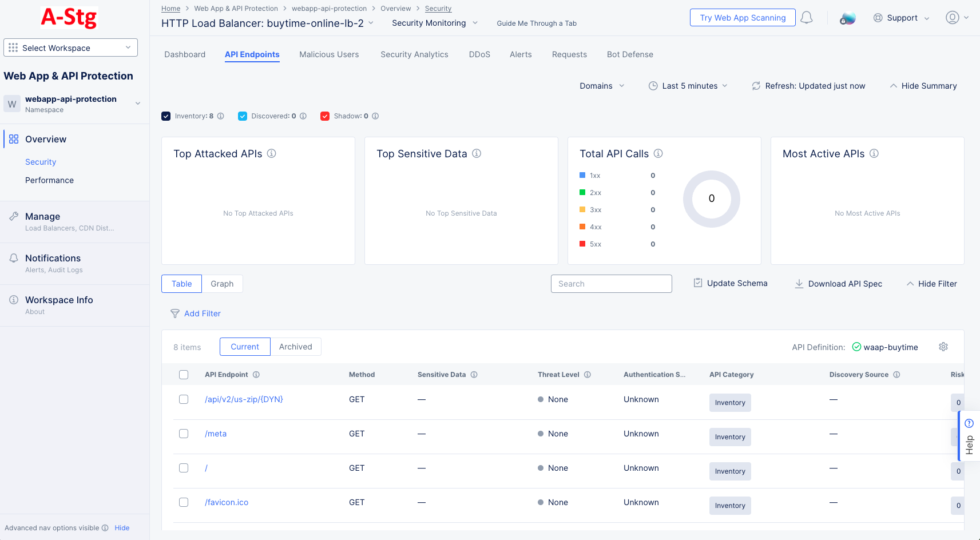Open the Add Filter funnel icon
980x540 pixels.
[174, 313]
